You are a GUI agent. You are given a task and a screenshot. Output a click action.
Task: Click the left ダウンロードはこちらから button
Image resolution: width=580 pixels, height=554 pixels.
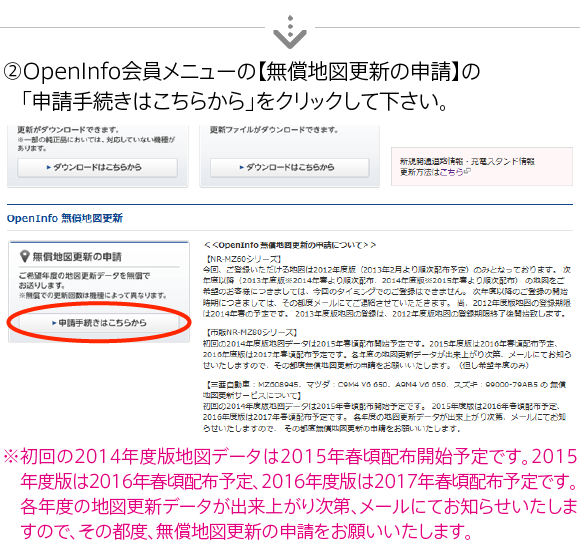(x=97, y=168)
